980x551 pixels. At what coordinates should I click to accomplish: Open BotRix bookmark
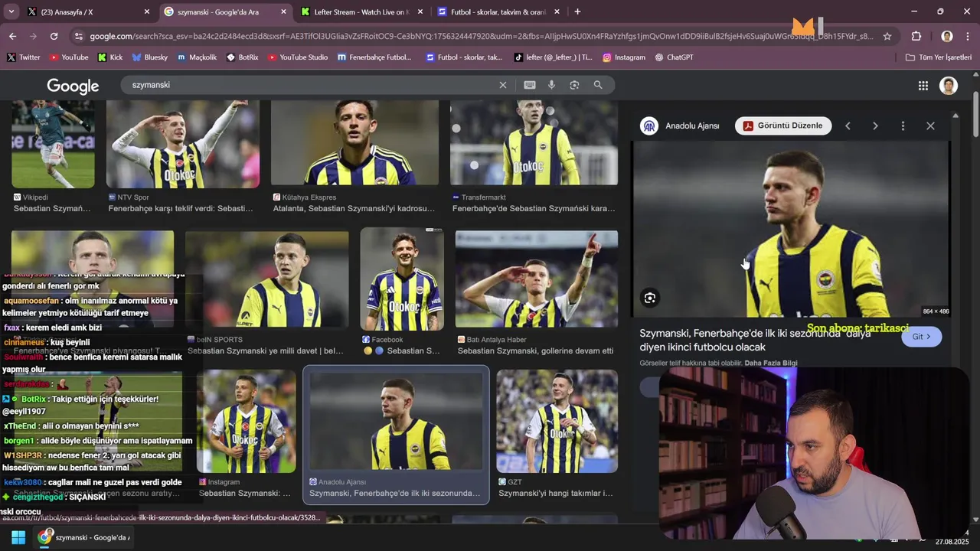click(243, 57)
